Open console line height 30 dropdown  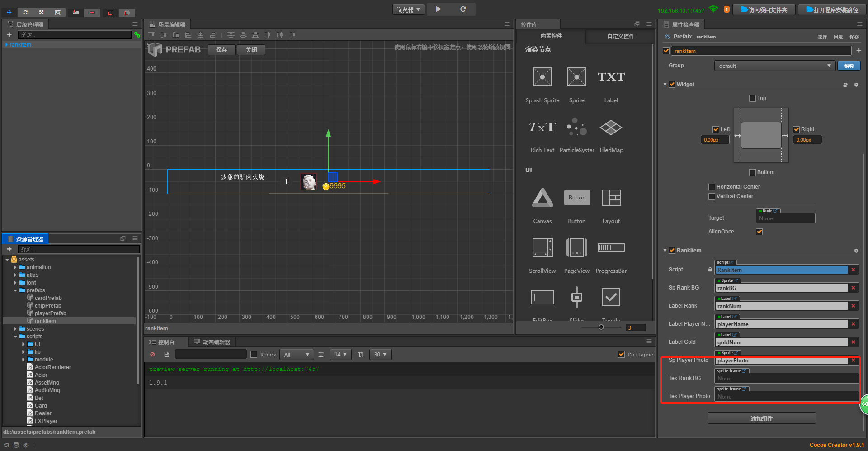380,355
